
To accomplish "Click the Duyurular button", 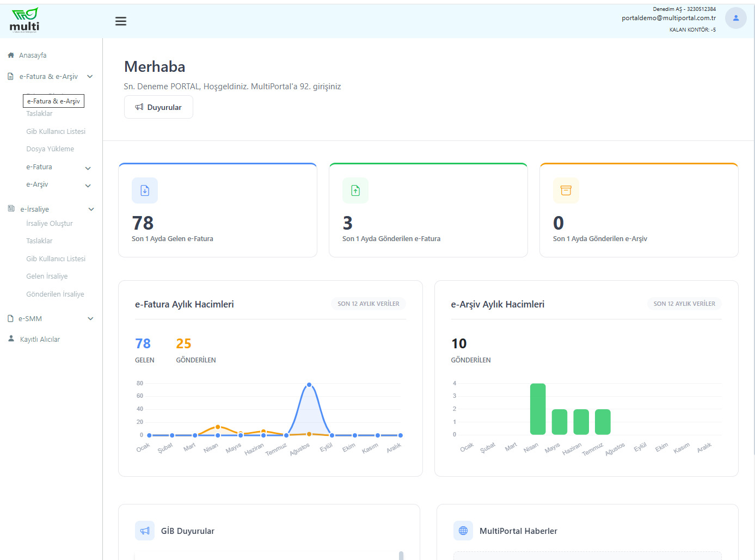I will (x=158, y=107).
